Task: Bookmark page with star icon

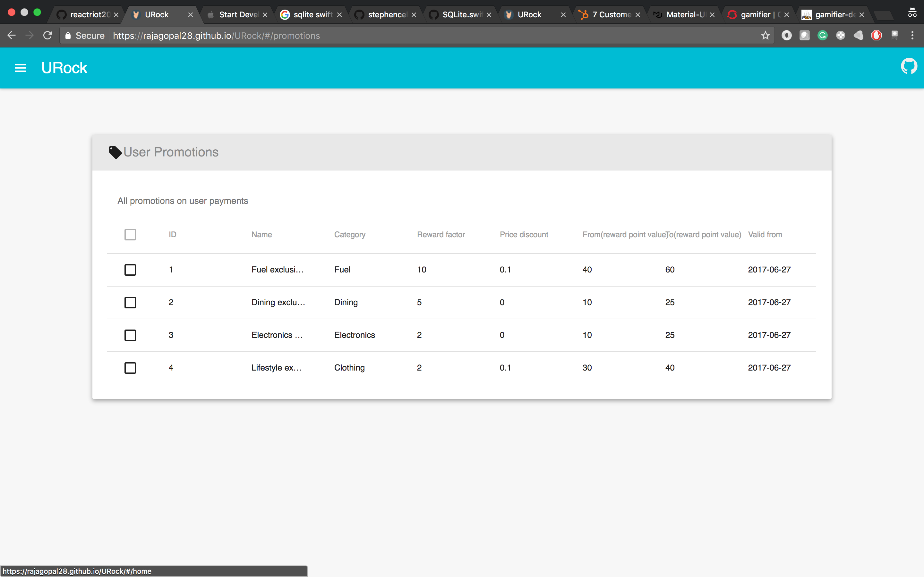Action: [765, 36]
